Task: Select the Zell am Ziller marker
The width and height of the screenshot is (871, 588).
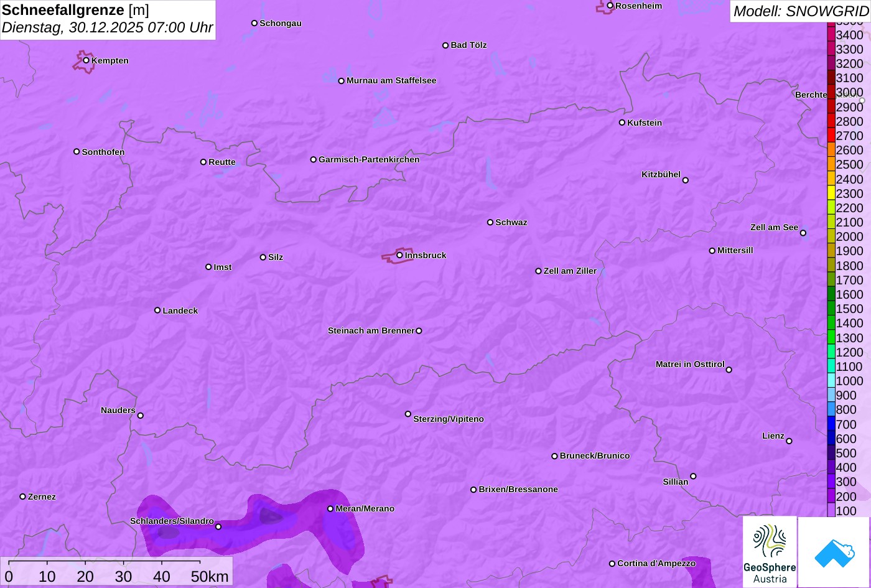Action: pos(539,271)
